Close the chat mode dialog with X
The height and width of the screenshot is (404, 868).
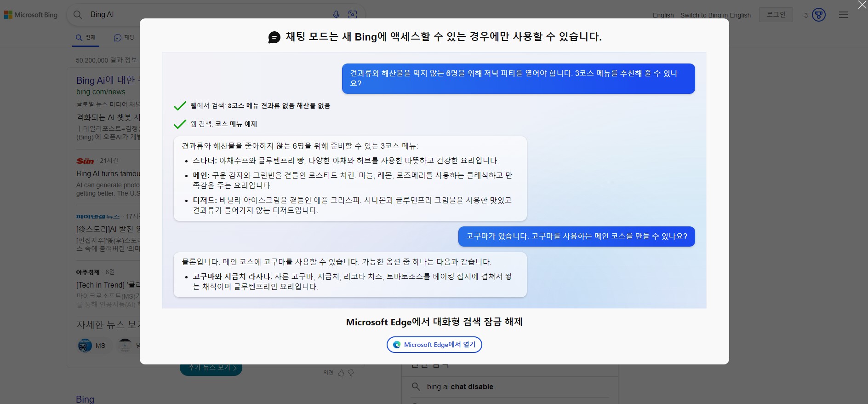pos(862,5)
